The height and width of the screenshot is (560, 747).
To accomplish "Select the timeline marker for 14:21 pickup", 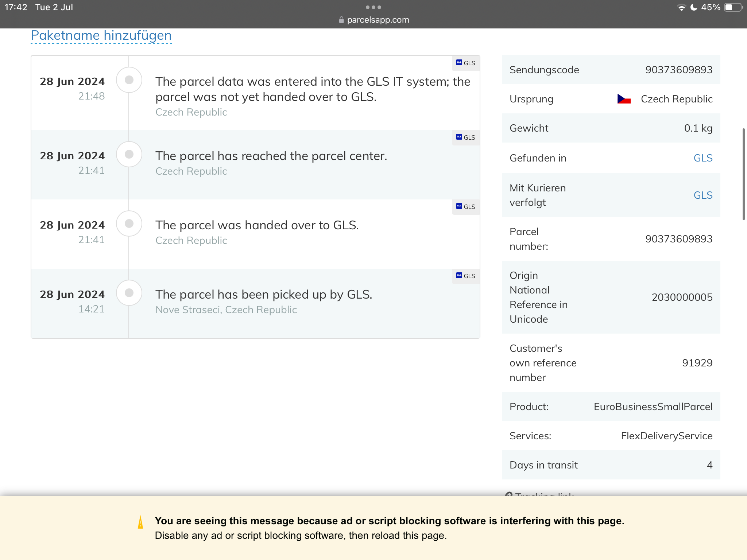I will point(129,293).
